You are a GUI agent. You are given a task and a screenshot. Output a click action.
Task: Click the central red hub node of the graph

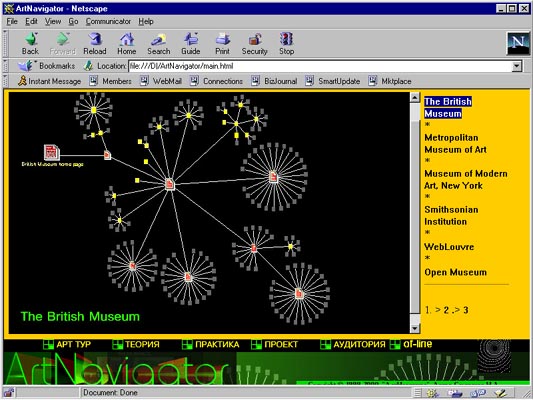170,184
